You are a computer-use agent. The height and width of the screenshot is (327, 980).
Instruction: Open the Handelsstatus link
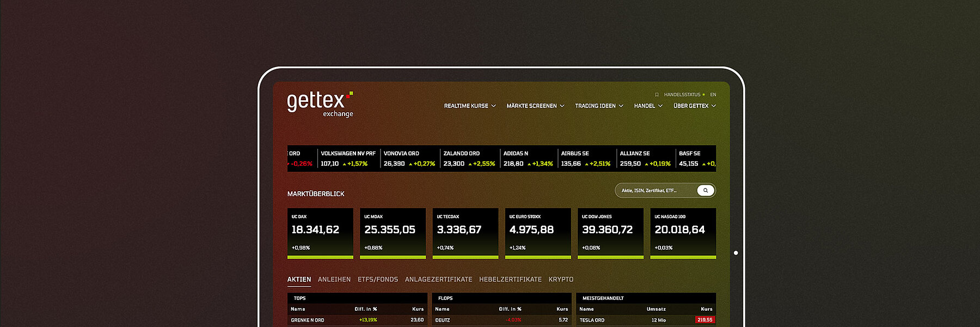pos(682,95)
